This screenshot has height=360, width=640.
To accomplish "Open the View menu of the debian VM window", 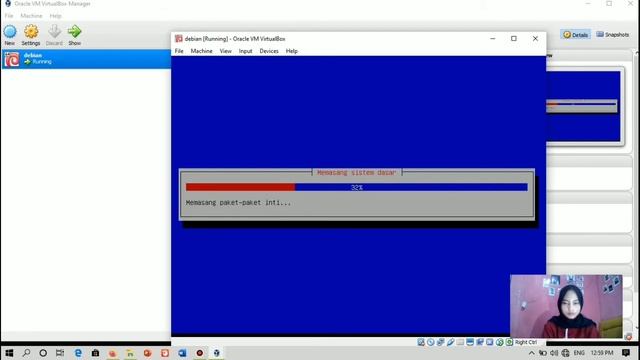I will [x=225, y=51].
